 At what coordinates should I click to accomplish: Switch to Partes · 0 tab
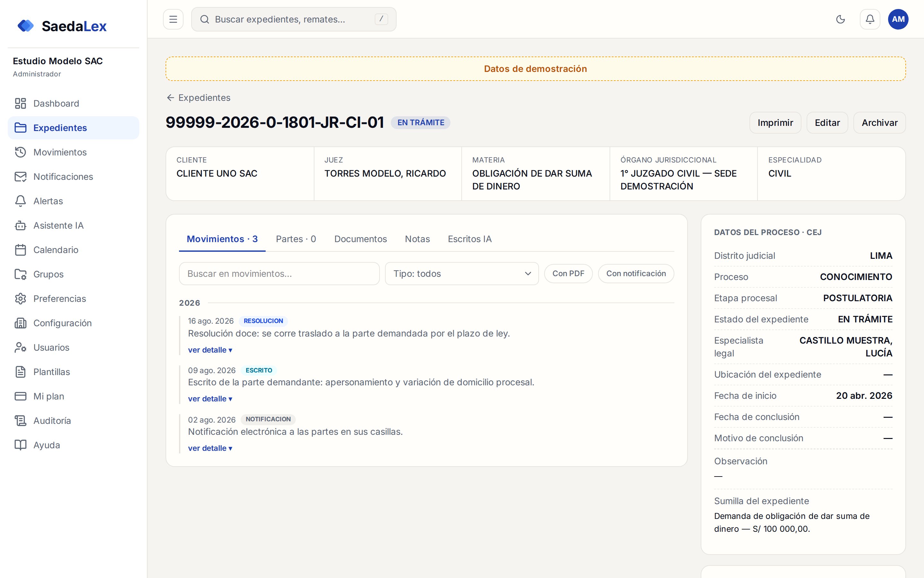coord(296,239)
